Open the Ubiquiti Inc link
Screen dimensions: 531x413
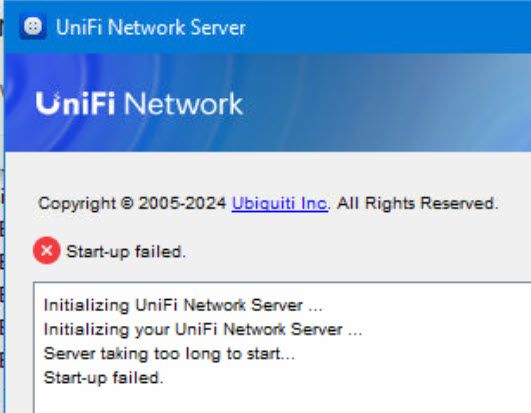(x=280, y=203)
